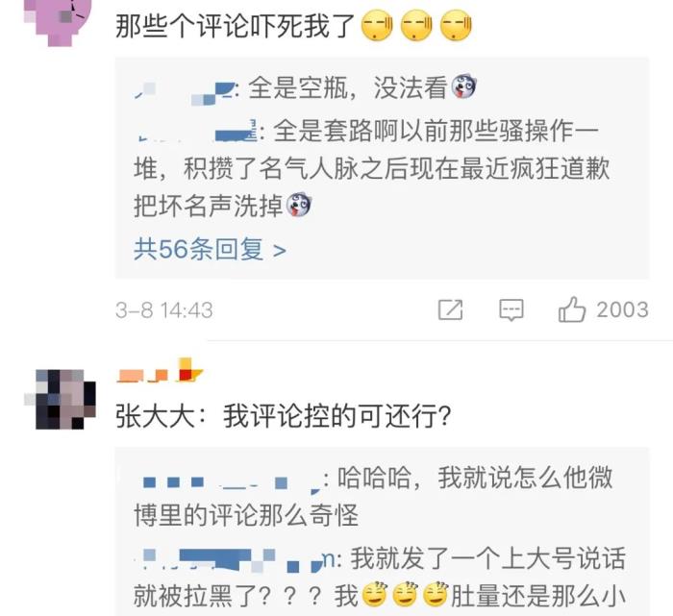This screenshot has height=616, width=673.
Task: Open blurred username before 全是空瓶
Action: (185, 90)
